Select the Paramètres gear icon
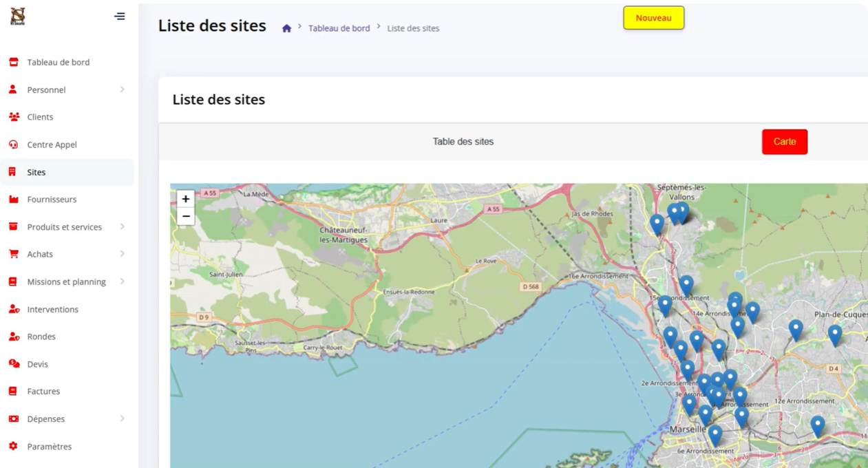 coord(13,446)
